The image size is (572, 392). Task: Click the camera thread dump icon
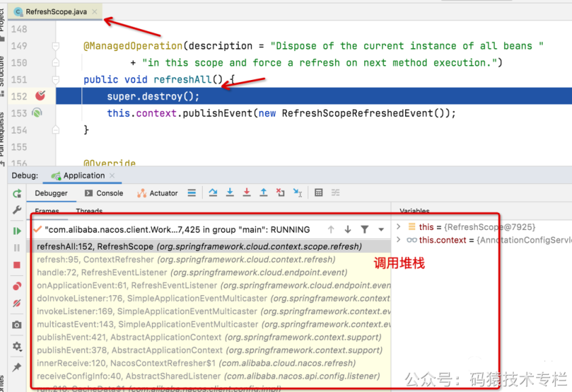[17, 325]
